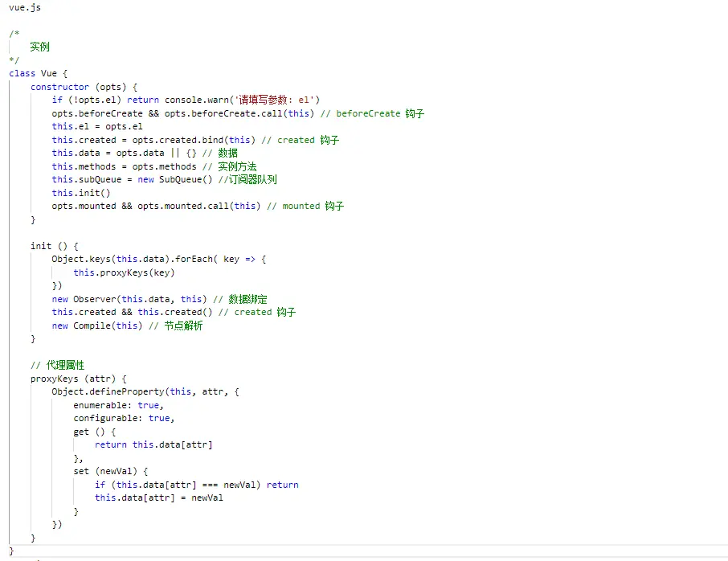Click the 'this.init()' line

pos(81,193)
